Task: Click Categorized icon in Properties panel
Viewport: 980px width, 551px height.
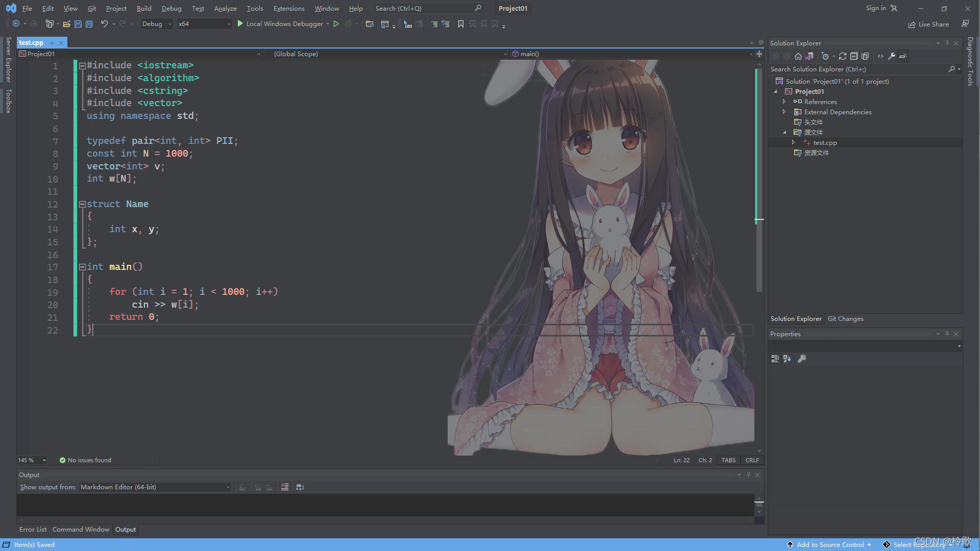Action: [x=775, y=359]
